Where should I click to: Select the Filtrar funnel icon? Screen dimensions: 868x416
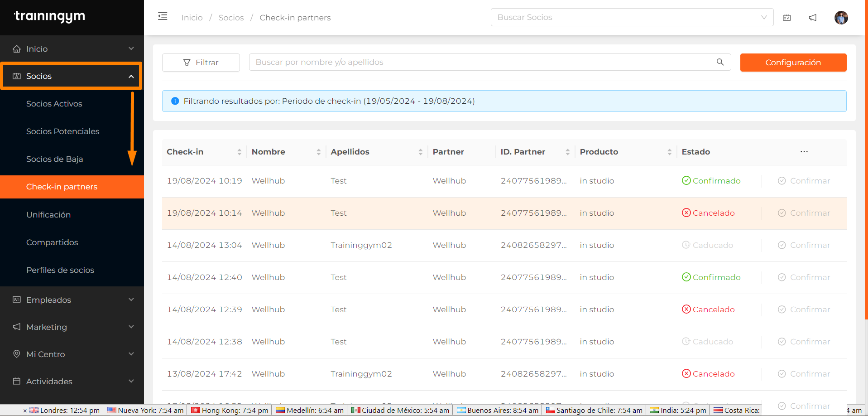[x=187, y=62]
